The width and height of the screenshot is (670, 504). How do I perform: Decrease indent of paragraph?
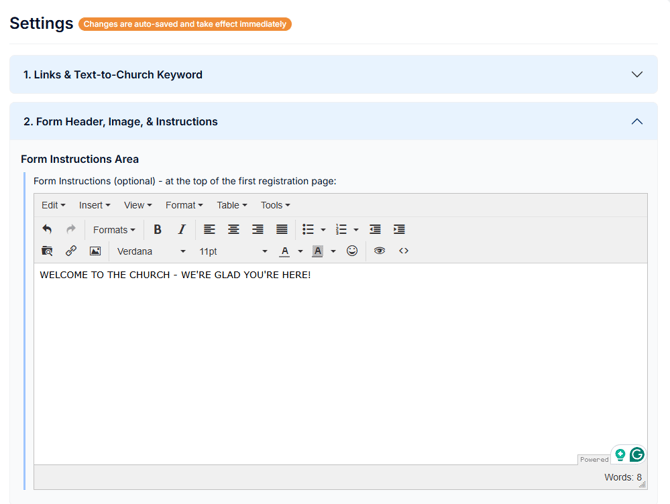click(375, 229)
